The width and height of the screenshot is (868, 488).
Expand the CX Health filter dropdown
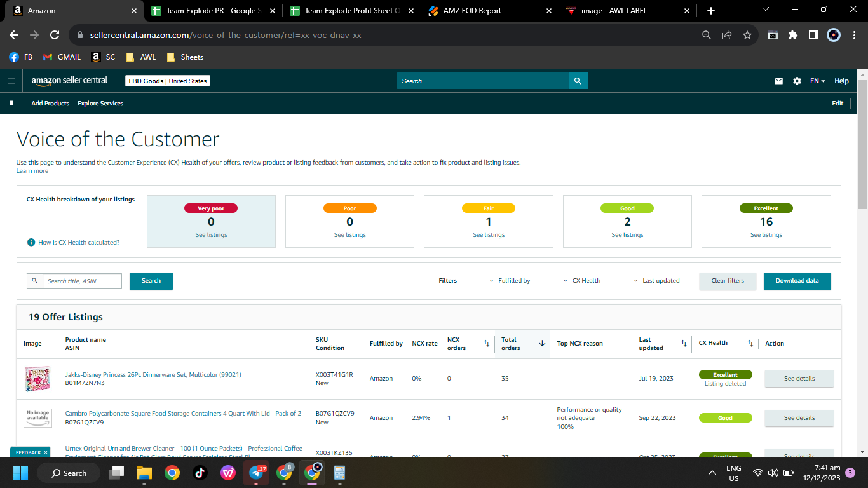pos(582,281)
